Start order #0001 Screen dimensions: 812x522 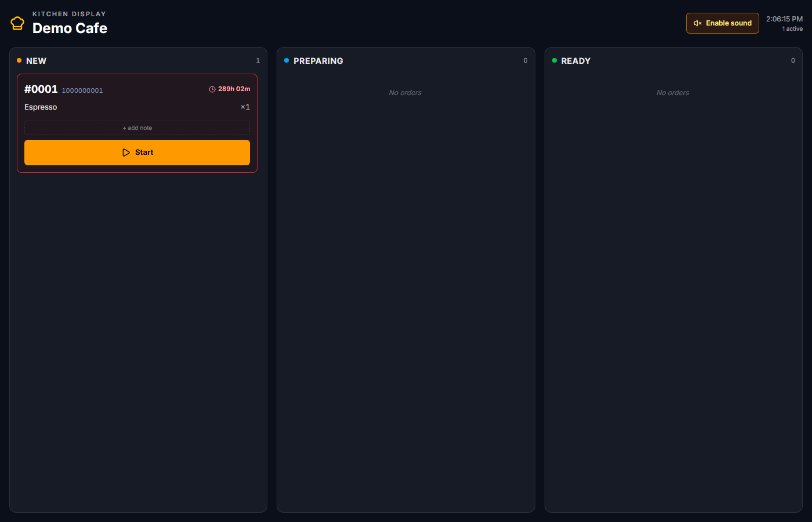click(137, 153)
